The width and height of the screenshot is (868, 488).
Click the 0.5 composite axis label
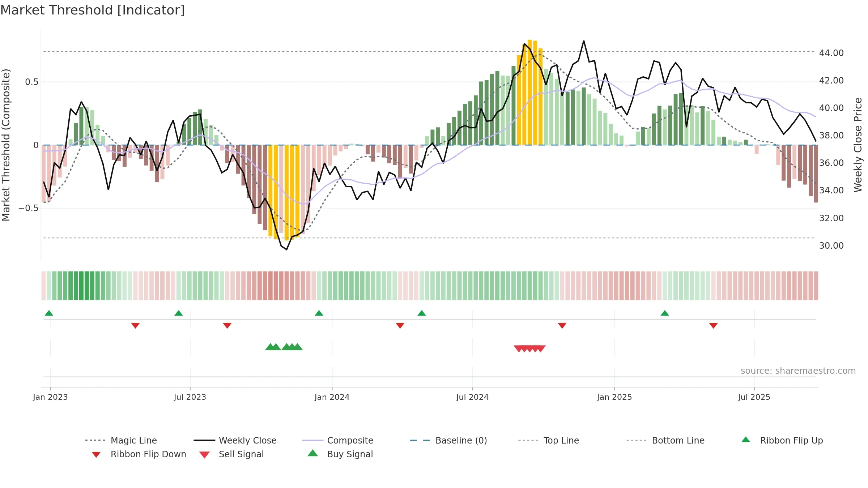coord(32,82)
